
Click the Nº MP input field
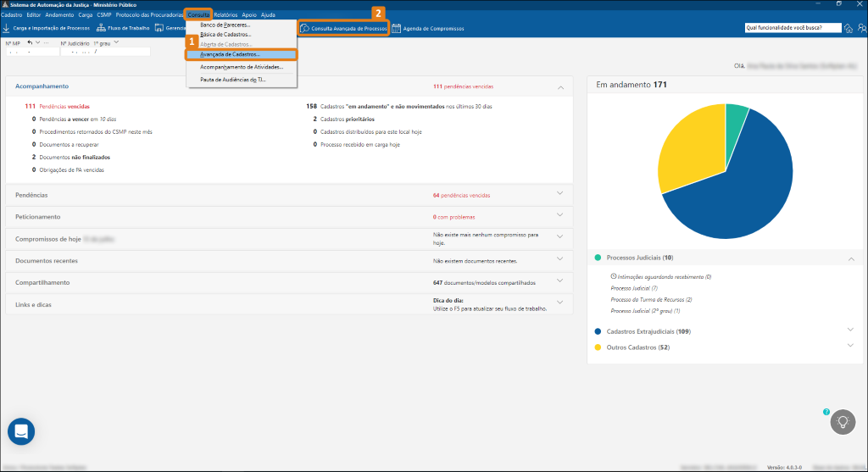[x=33, y=52]
